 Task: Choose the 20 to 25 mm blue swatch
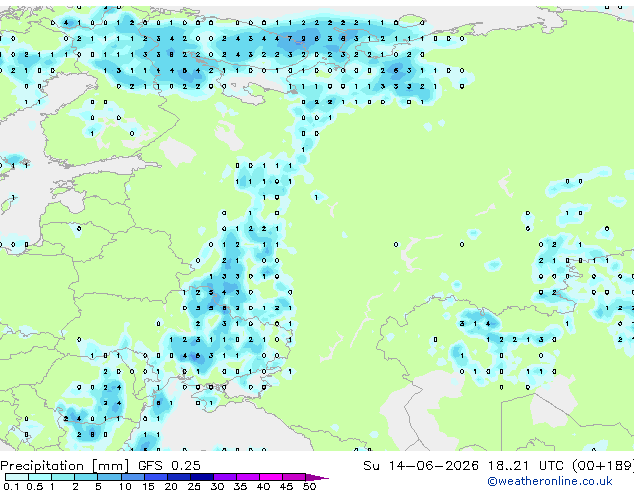point(178,477)
